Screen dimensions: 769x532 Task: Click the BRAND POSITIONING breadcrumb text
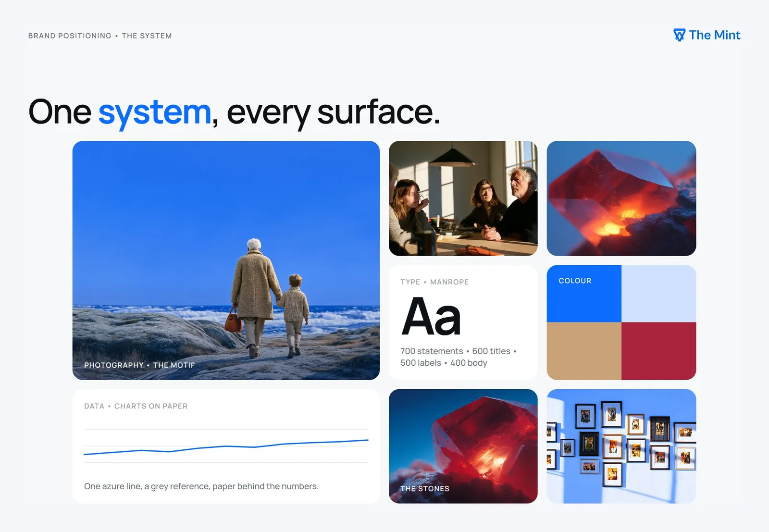(x=70, y=36)
